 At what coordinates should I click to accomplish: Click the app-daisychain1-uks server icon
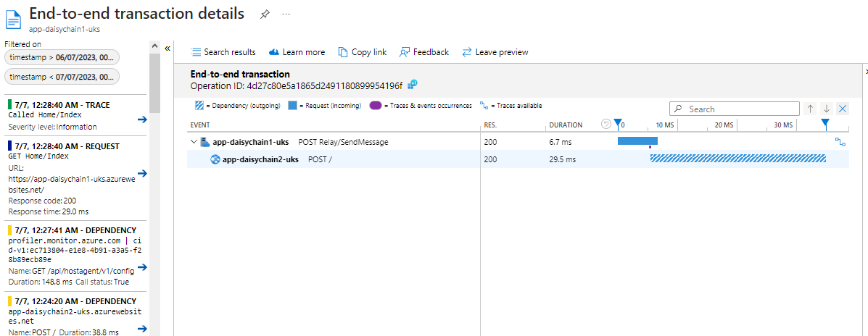pos(204,142)
